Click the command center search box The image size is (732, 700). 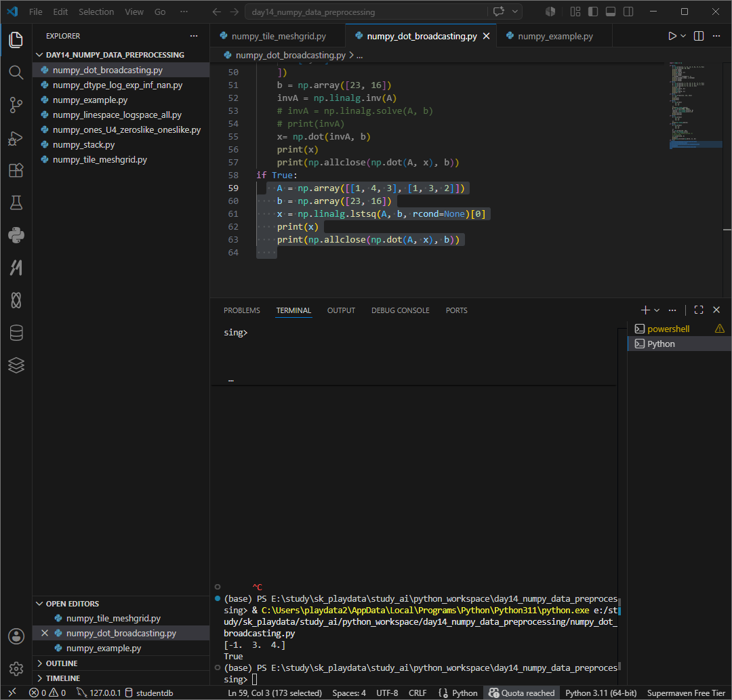(367, 12)
